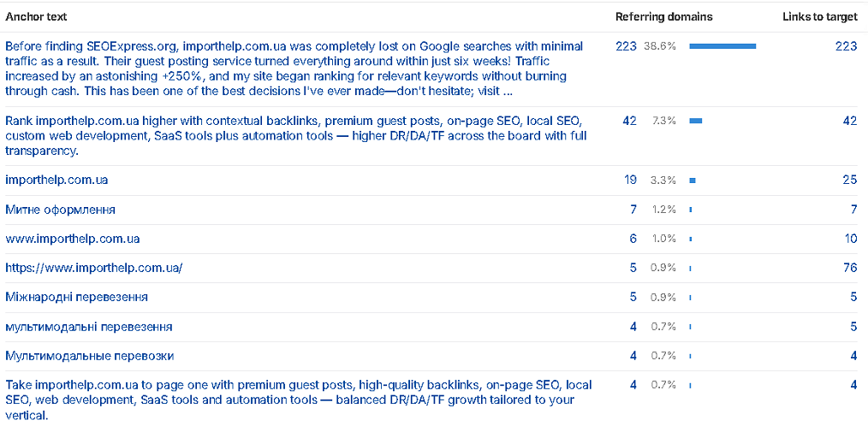Open the 25 links to target value
Viewport: 868px width, 432px height.
pyautogui.click(x=850, y=180)
